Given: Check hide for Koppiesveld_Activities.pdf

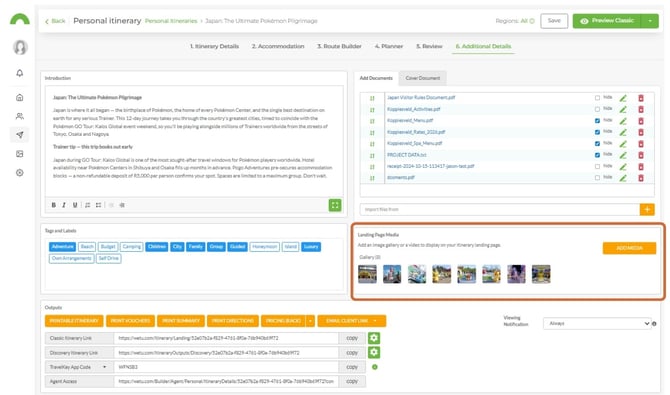Looking at the screenshot, I should pyautogui.click(x=597, y=109).
